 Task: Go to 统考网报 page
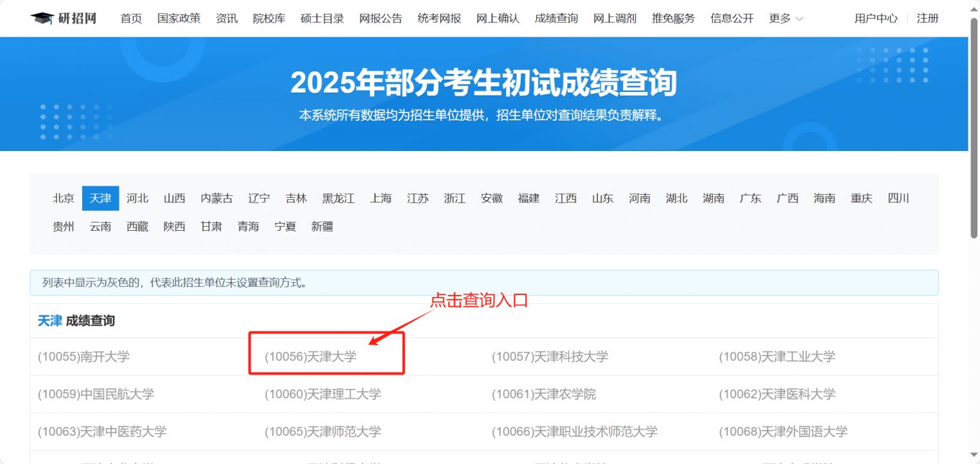coord(439,19)
